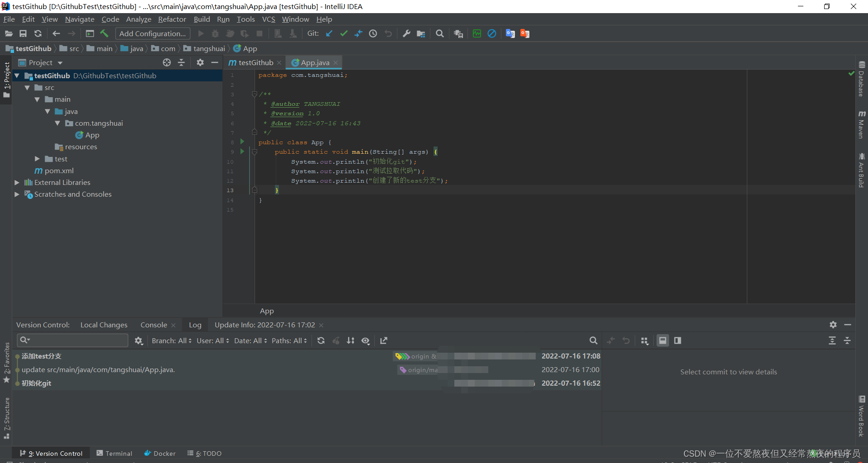The height and width of the screenshot is (463, 868).
Task: Click the Translate icon in the toolbar
Action: tap(510, 33)
